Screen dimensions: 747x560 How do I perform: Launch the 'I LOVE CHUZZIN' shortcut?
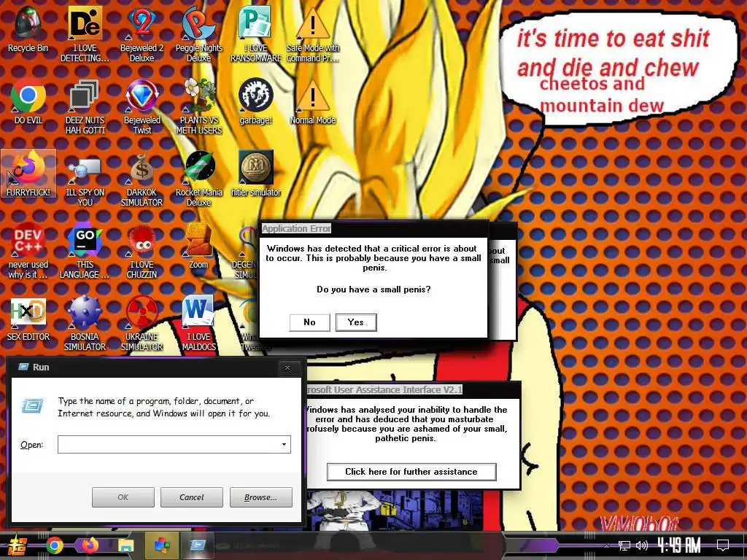click(142, 251)
